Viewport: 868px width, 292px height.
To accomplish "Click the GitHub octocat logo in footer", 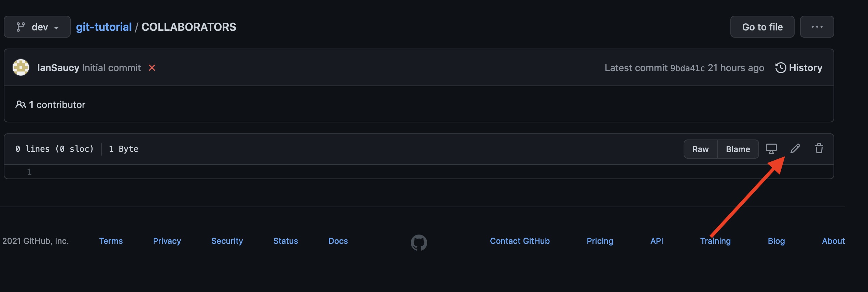I will point(419,242).
